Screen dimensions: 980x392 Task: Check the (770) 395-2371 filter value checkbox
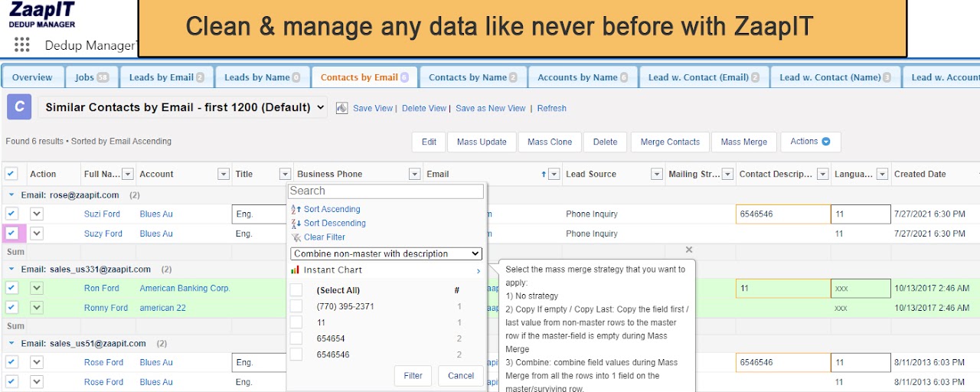coord(296,306)
